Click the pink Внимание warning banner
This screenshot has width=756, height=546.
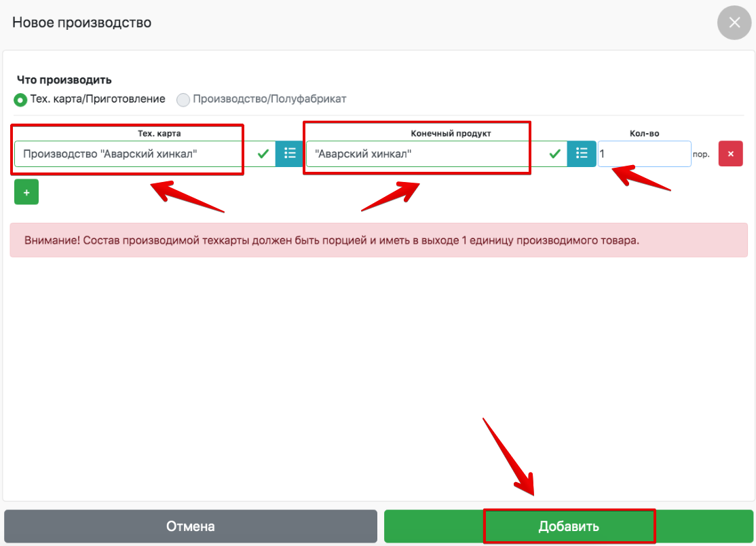(378, 240)
